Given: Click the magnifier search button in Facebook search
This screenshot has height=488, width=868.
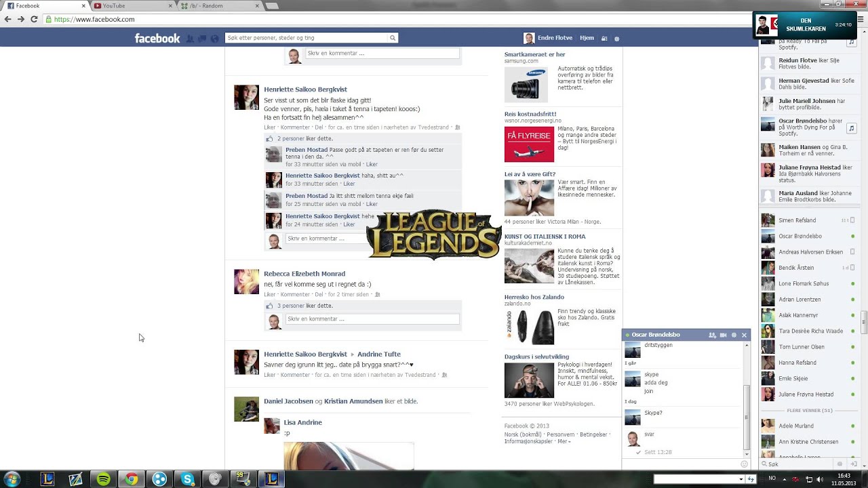Looking at the screenshot, I should click(x=393, y=38).
